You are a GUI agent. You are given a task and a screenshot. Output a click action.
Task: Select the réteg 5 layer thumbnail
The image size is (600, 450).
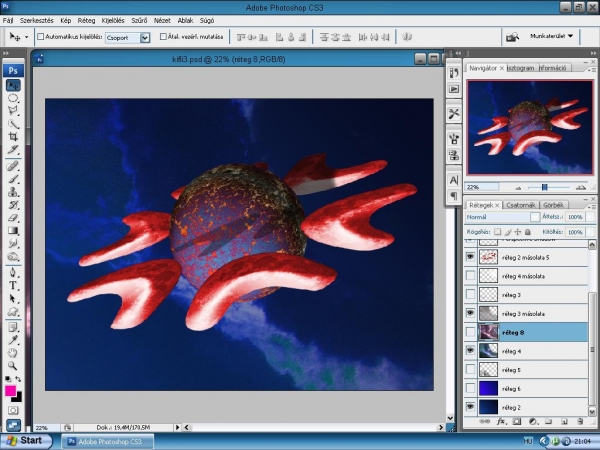pyautogui.click(x=488, y=370)
